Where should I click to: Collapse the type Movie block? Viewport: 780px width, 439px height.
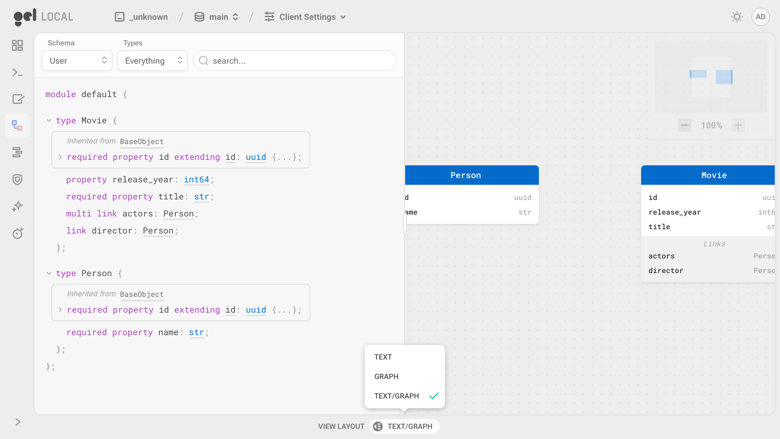(x=49, y=121)
